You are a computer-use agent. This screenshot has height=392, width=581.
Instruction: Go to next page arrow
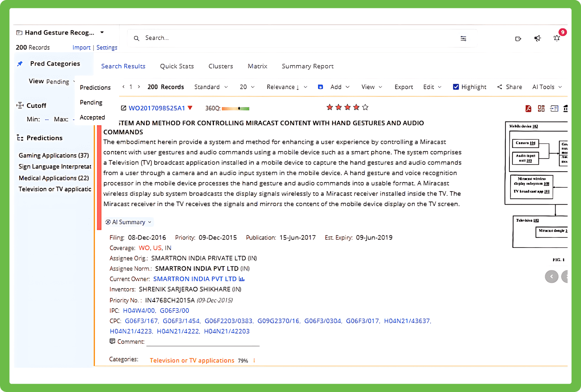pos(139,87)
